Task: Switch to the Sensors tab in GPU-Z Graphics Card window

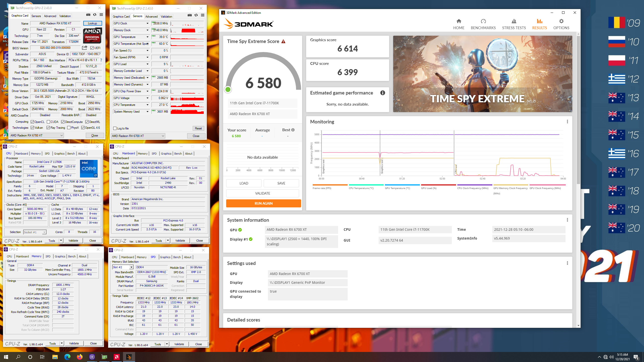Action: click(x=36, y=16)
